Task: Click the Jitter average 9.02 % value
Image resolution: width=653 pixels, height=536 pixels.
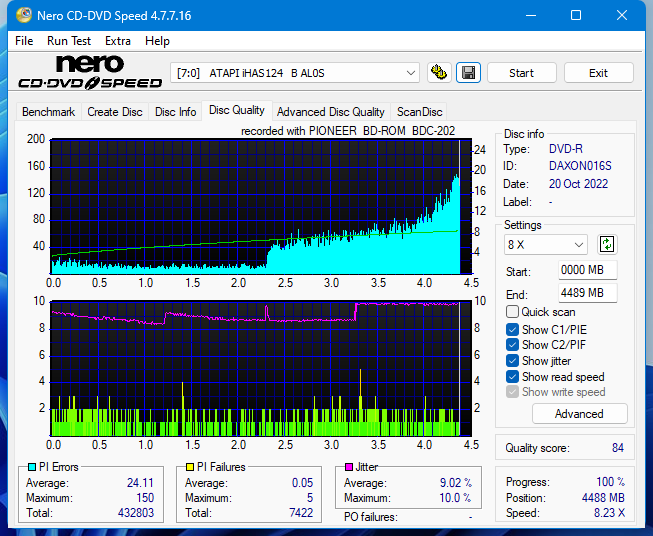Action: point(456,483)
